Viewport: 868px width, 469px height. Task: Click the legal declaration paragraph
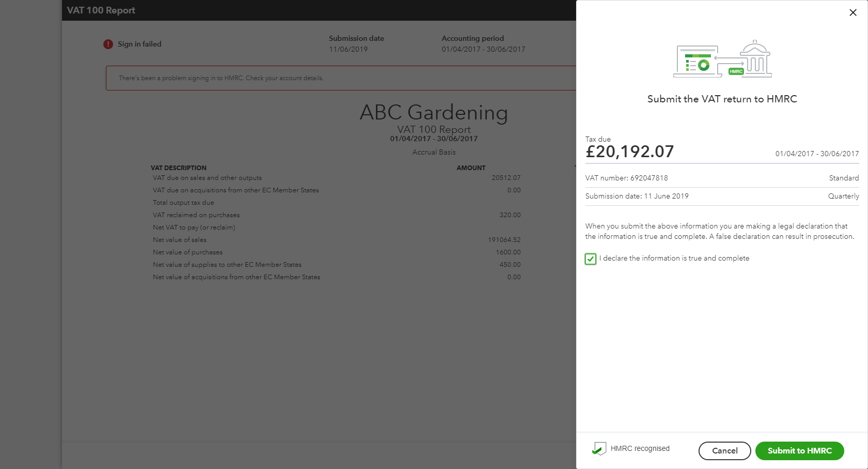click(720, 231)
